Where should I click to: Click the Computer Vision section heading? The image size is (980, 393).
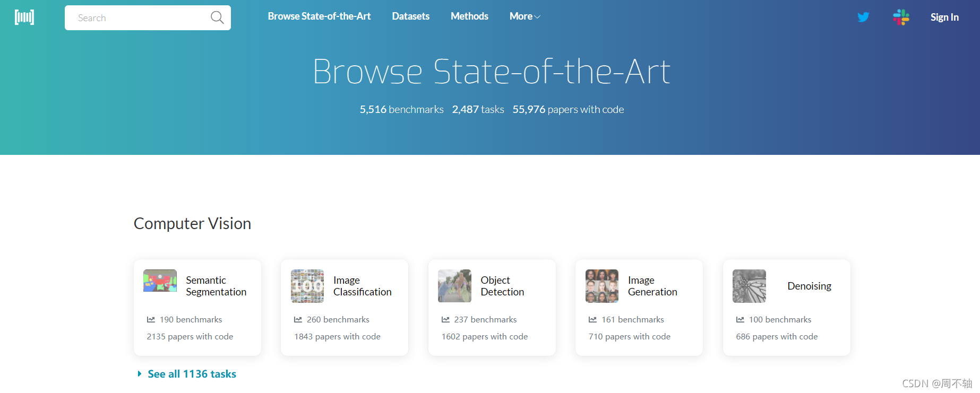(x=192, y=223)
